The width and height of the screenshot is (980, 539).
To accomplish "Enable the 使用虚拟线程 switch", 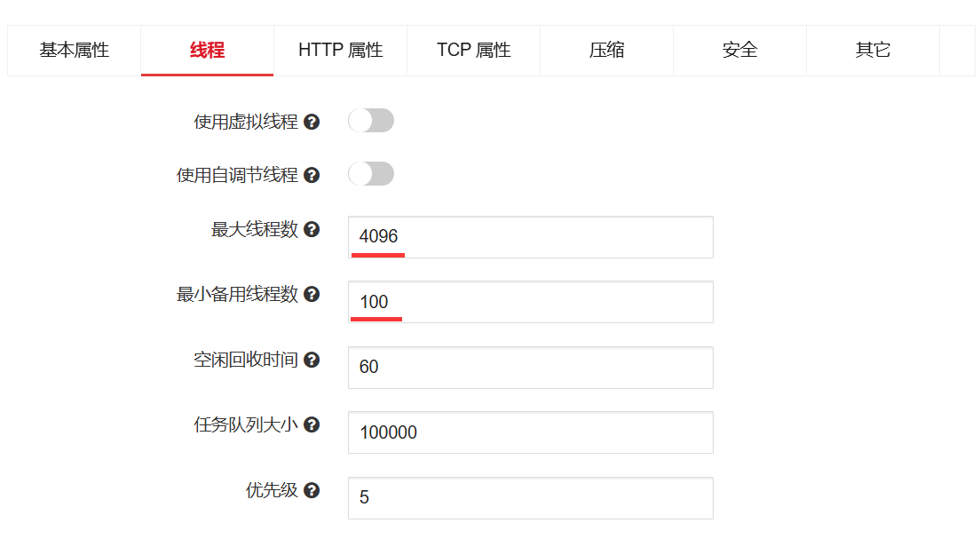I will [x=371, y=121].
